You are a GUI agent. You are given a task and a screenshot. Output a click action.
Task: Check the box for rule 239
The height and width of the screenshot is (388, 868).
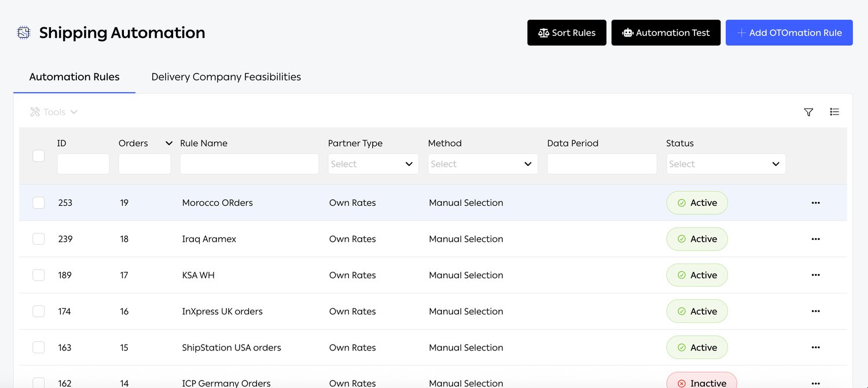tap(39, 239)
